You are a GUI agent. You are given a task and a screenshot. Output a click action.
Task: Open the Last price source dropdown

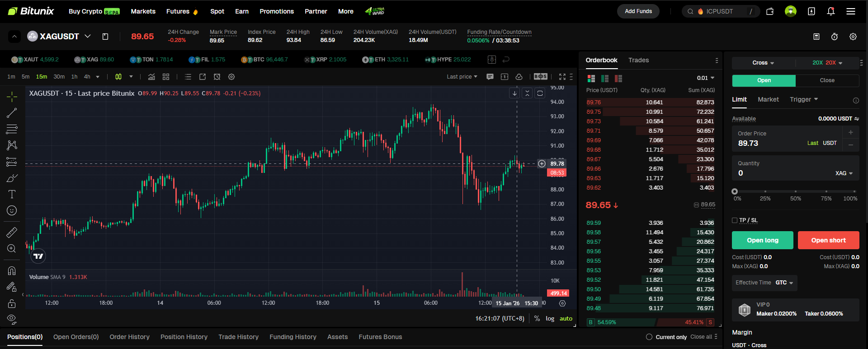(462, 77)
